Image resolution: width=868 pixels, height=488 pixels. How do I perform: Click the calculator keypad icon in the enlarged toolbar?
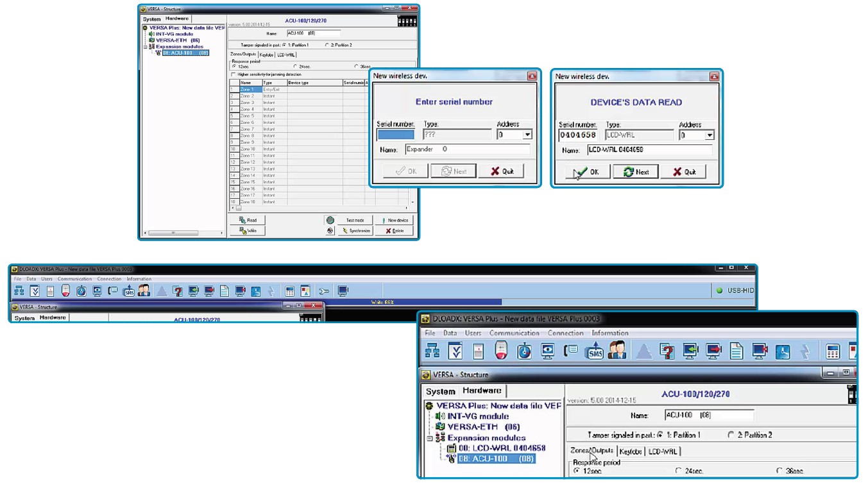coord(833,351)
